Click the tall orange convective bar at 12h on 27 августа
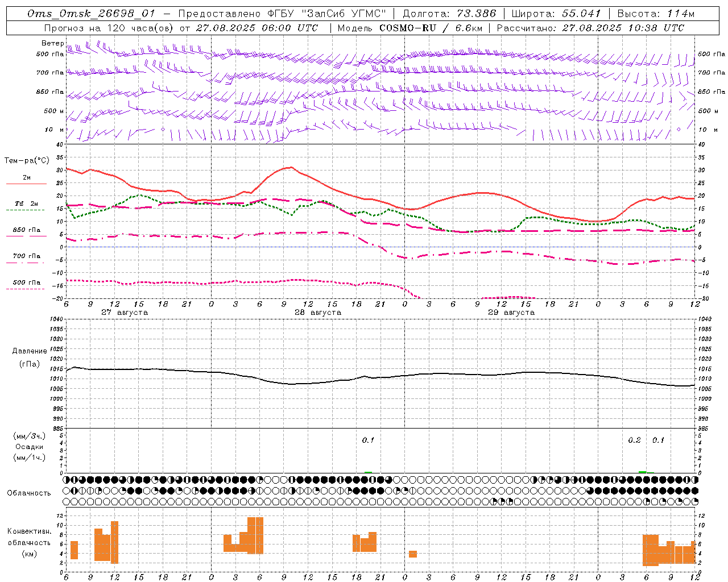 point(114,542)
